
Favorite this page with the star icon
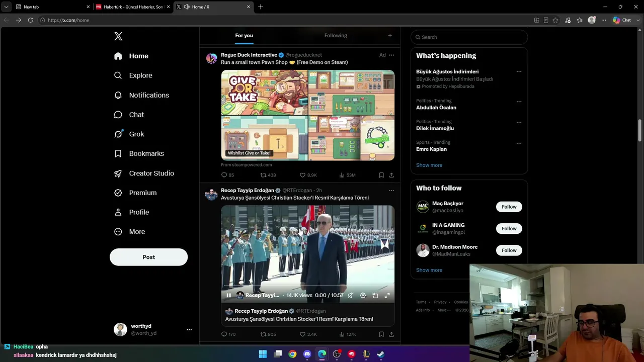pos(555,20)
